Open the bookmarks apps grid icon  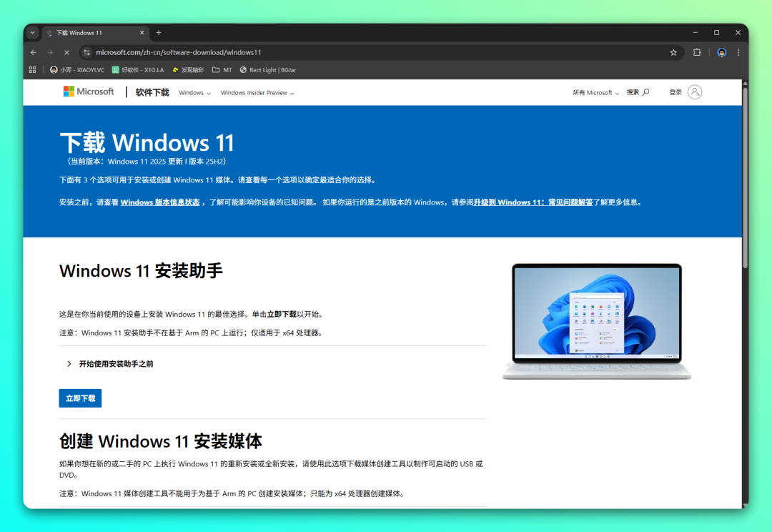coord(32,70)
